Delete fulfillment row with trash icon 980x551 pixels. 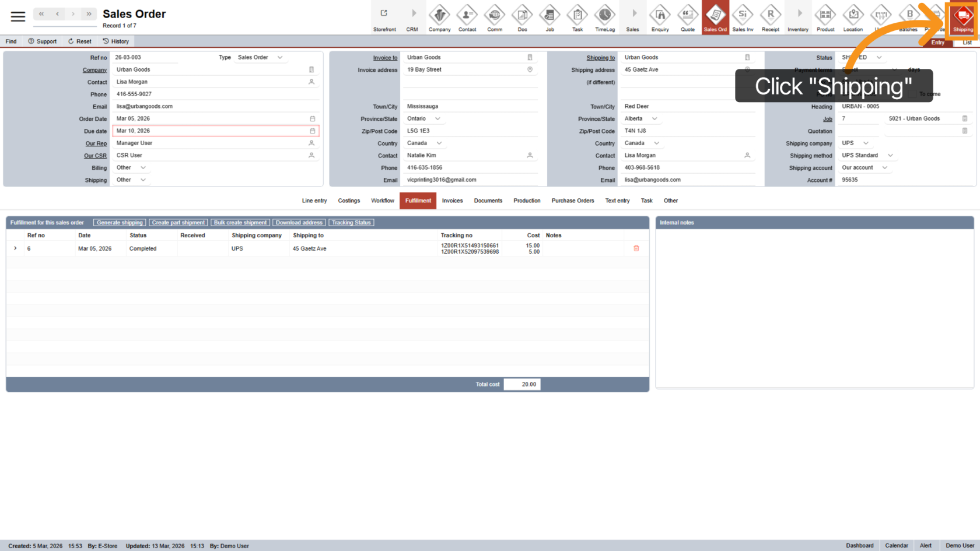636,248
